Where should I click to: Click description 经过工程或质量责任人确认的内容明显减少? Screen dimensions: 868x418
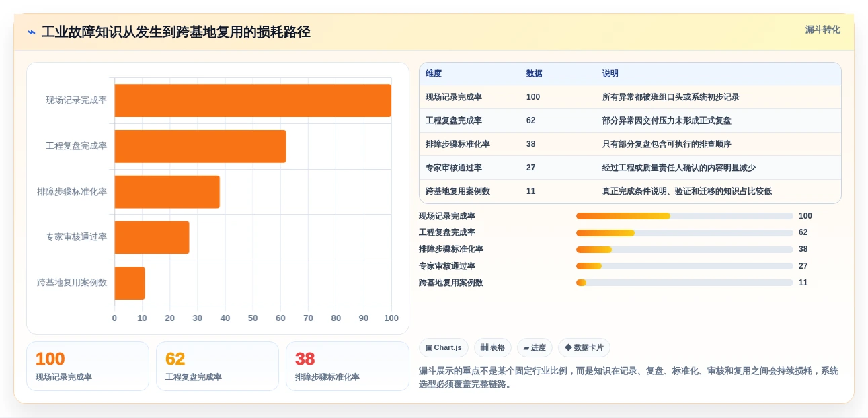coord(679,168)
